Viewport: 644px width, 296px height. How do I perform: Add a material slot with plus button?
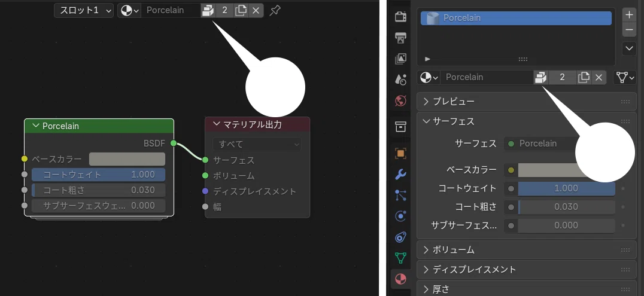(x=629, y=15)
